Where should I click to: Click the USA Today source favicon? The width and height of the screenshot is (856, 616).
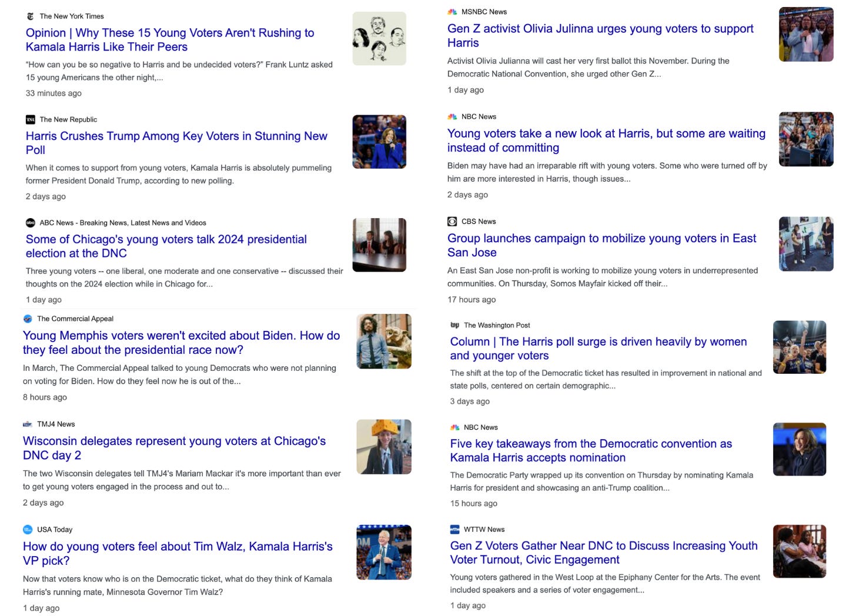(x=28, y=530)
